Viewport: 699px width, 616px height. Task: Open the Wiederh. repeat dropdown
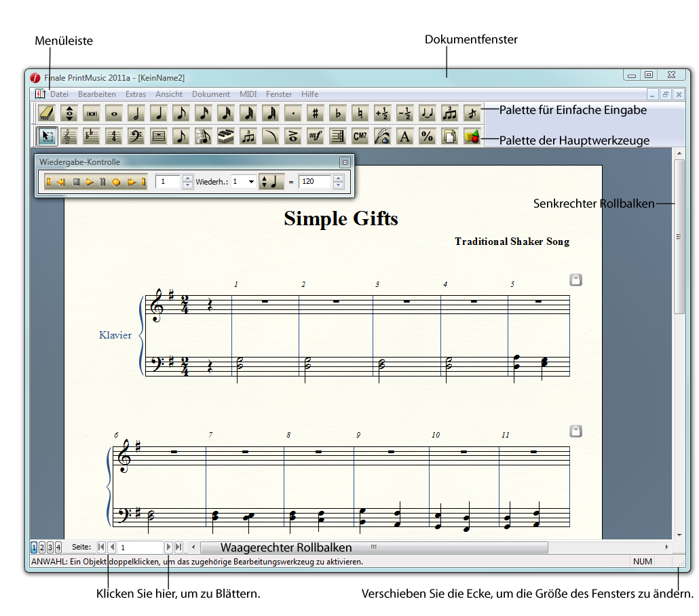click(244, 181)
